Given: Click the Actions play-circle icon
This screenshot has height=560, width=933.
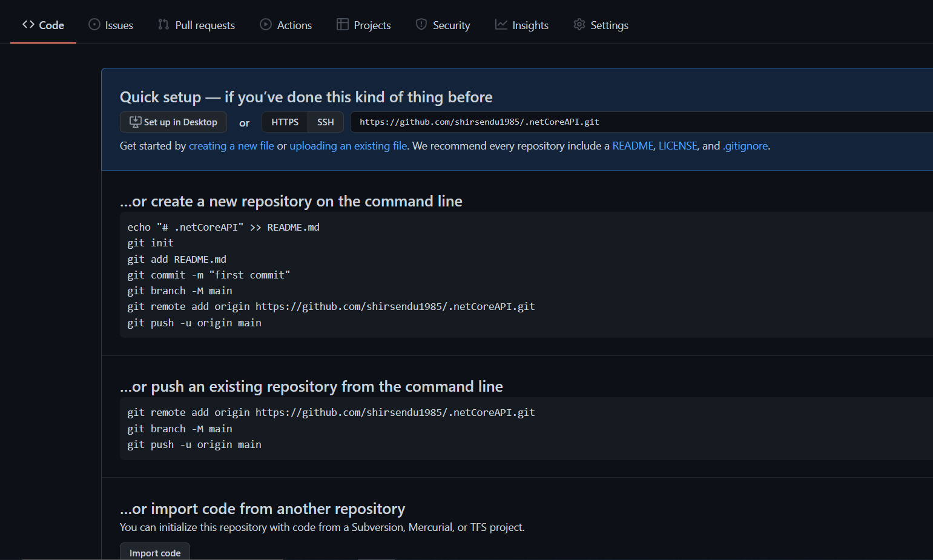Looking at the screenshot, I should pyautogui.click(x=266, y=25).
